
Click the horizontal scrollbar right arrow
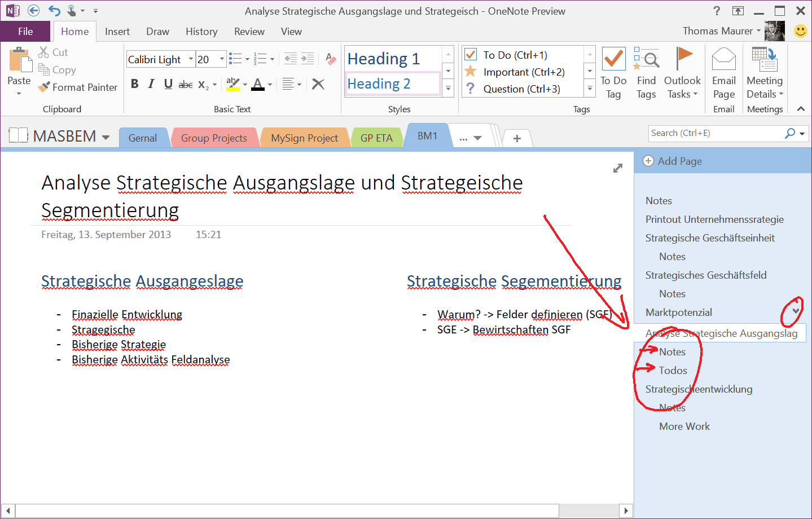625,511
